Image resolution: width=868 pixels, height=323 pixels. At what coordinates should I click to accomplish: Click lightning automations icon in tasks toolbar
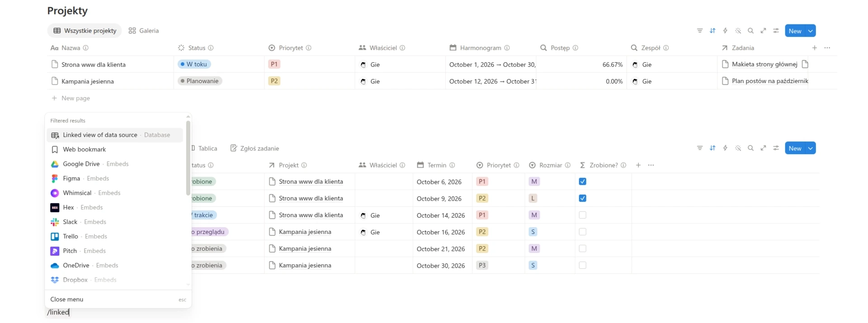725,148
